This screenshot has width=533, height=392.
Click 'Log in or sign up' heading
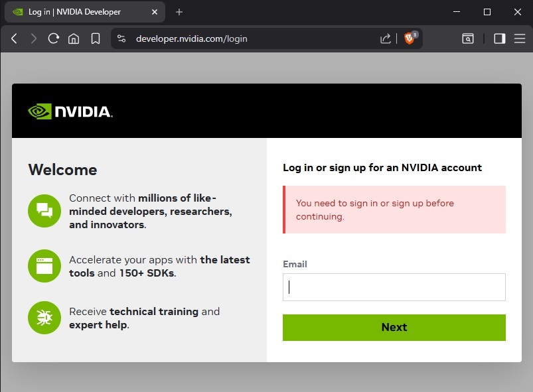382,168
